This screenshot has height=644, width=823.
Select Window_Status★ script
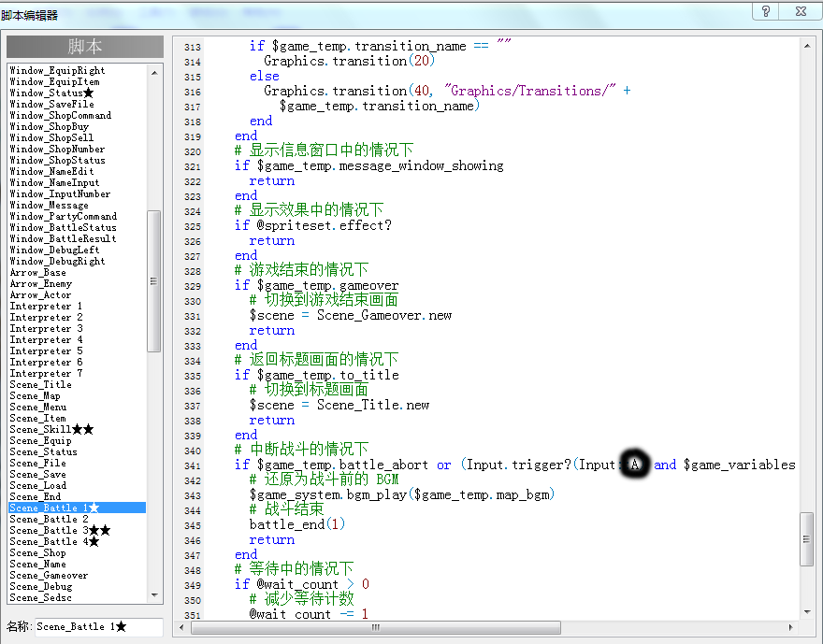pos(51,93)
